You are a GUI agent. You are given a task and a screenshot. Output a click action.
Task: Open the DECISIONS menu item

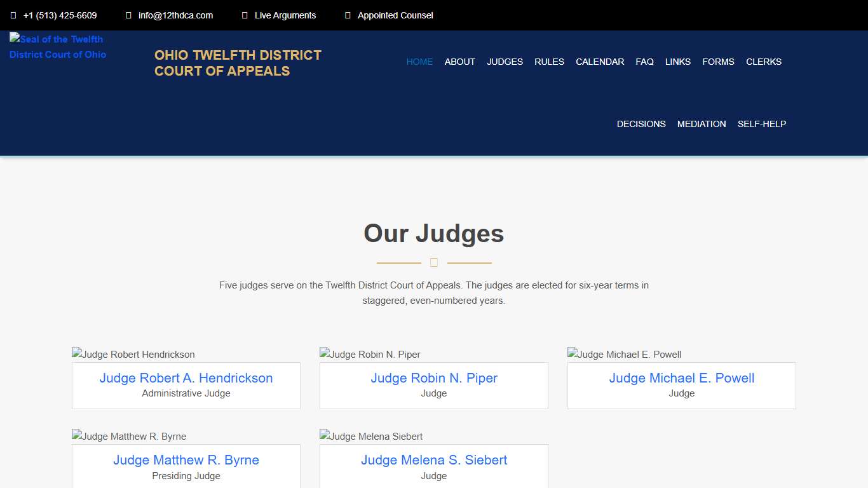(641, 124)
